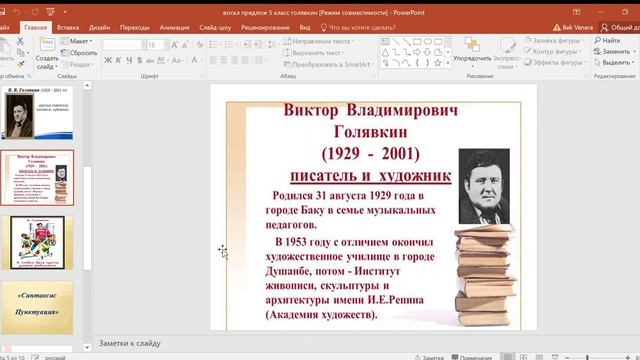Image resolution: width=640 pixels, height=360 pixels.
Task: Expand the shapes gallery
Action: (448, 63)
